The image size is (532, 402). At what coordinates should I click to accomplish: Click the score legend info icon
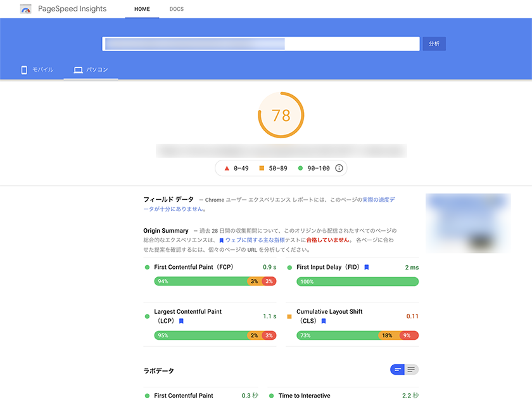(339, 168)
